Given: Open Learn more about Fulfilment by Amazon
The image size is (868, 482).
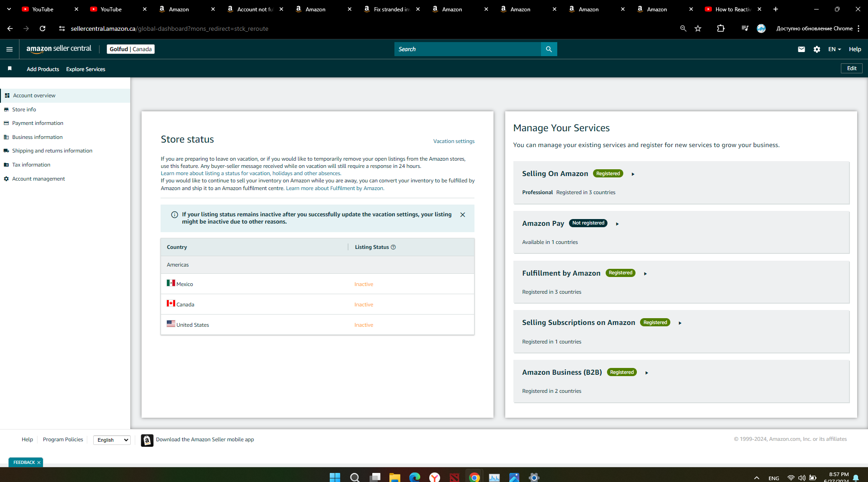Looking at the screenshot, I should [335, 188].
